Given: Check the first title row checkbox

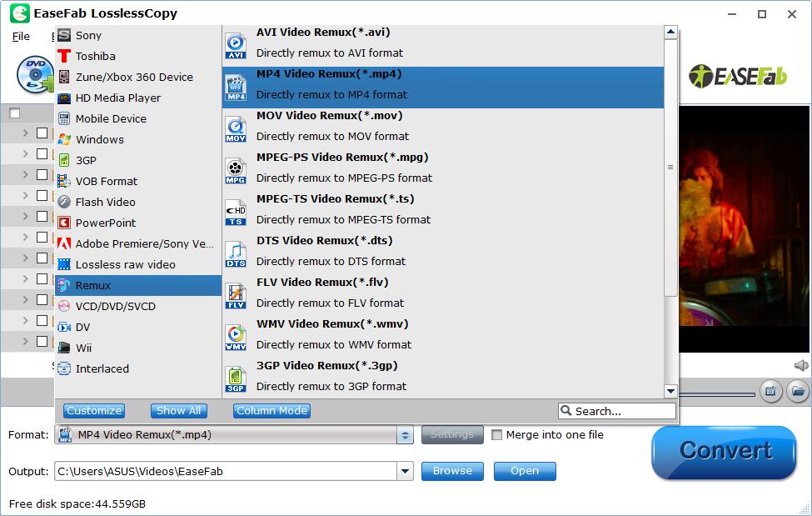Looking at the screenshot, I should point(42,133).
